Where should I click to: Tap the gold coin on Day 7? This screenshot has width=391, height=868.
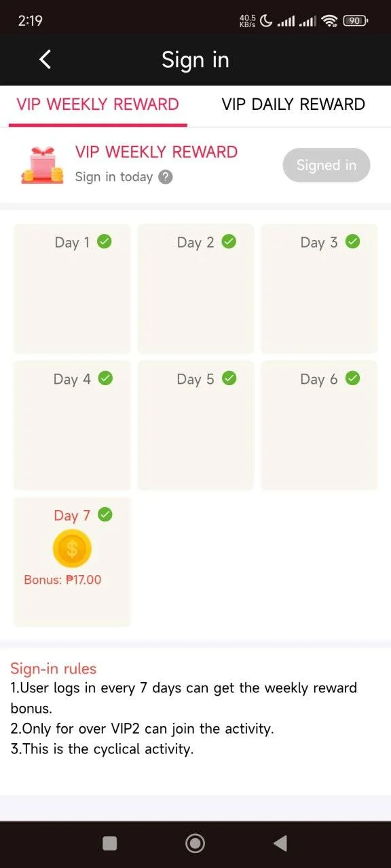(x=72, y=549)
